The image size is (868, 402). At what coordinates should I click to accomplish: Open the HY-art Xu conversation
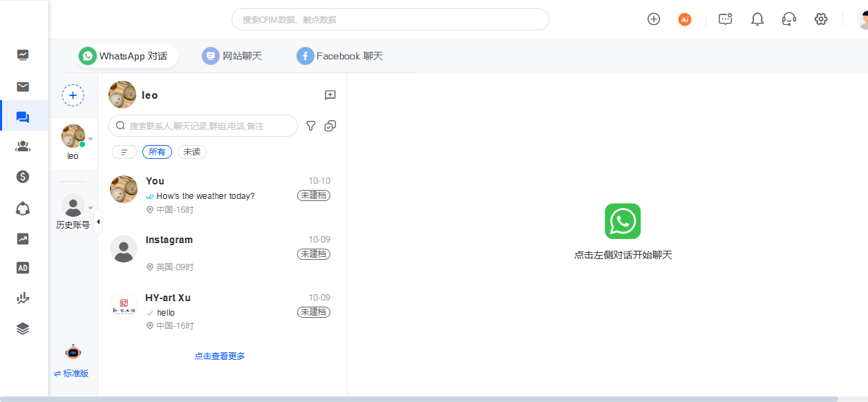tap(223, 311)
